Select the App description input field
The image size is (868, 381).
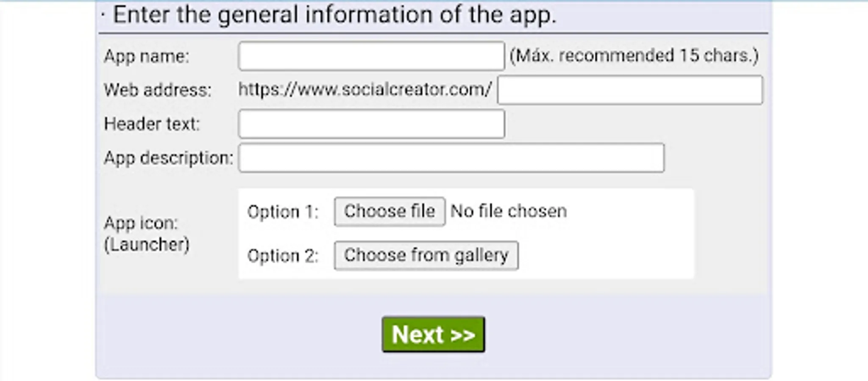click(x=451, y=158)
